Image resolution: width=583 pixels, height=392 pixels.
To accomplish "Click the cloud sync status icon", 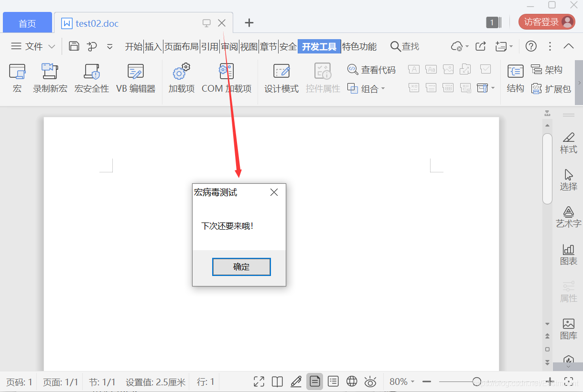I will pos(457,46).
